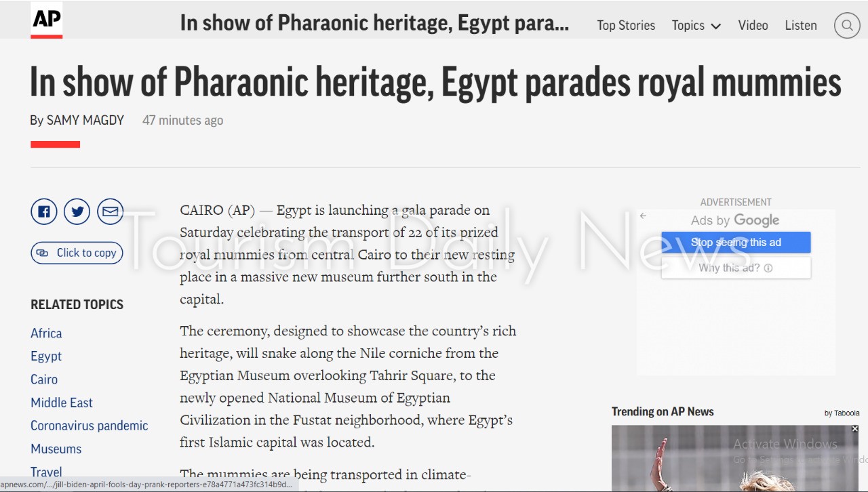Share the article by email icon

click(x=110, y=212)
